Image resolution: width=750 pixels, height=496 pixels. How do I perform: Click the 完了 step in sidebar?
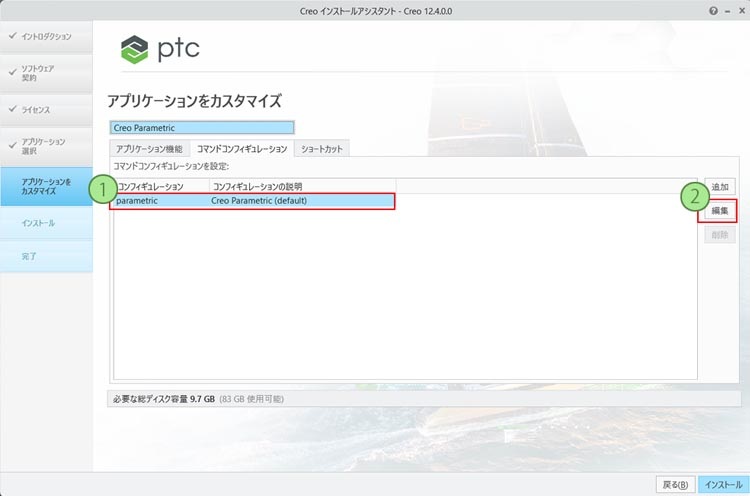pos(46,256)
